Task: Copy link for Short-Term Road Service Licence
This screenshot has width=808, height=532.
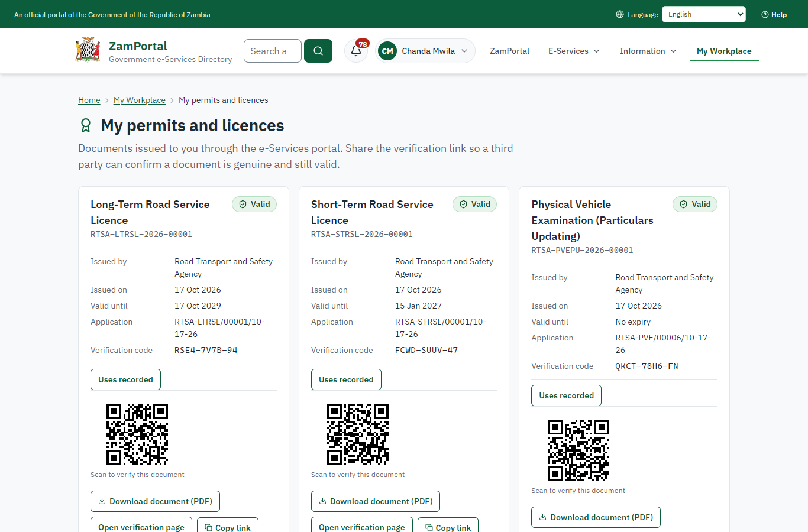Action: [448, 525]
